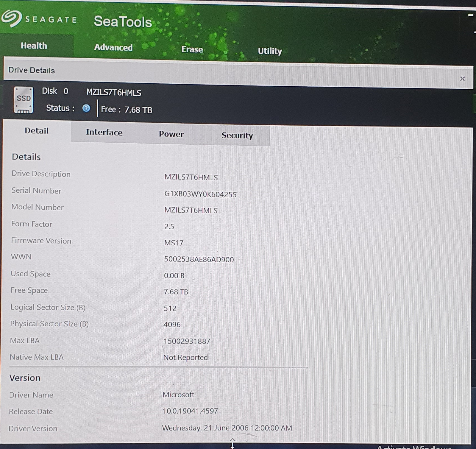The image size is (476, 449).
Task: Open the Status help question mark icon
Action: (86, 108)
